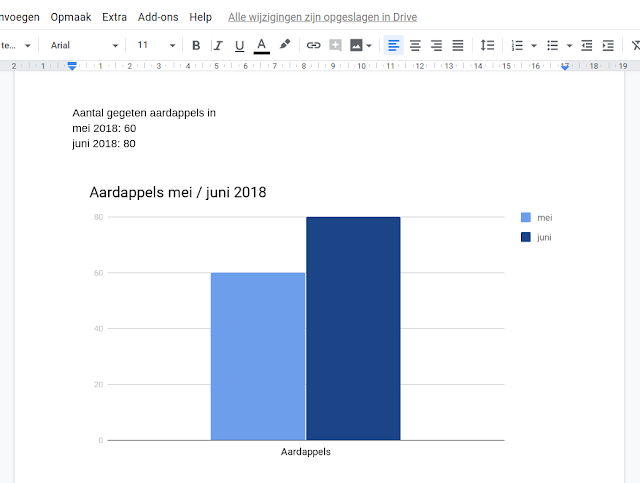The height and width of the screenshot is (483, 640).
Task: Open the highlight color marker tool
Action: pos(285,45)
